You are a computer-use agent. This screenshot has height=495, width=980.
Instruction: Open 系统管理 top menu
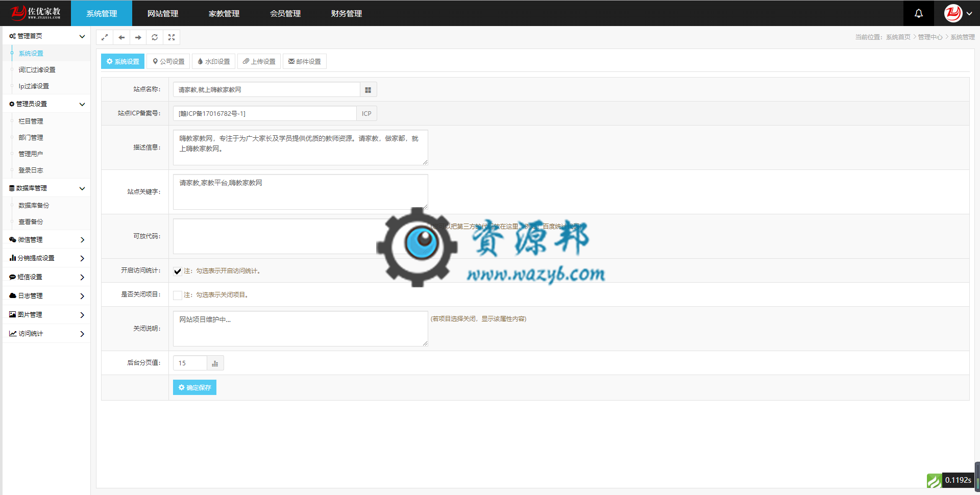point(102,13)
